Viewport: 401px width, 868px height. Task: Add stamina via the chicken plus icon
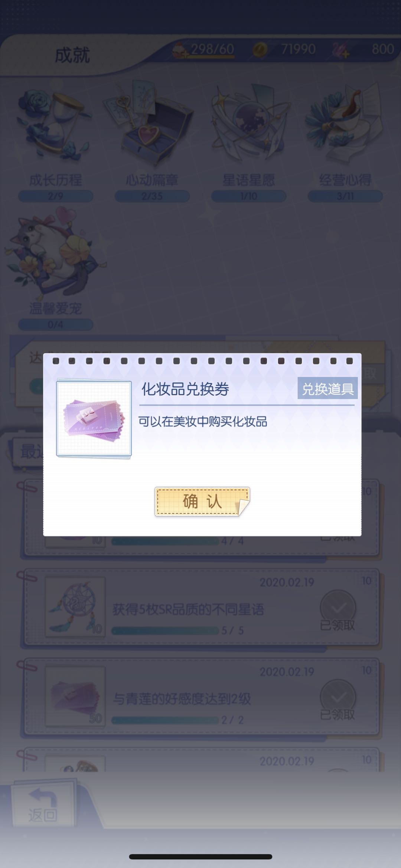tap(180, 50)
